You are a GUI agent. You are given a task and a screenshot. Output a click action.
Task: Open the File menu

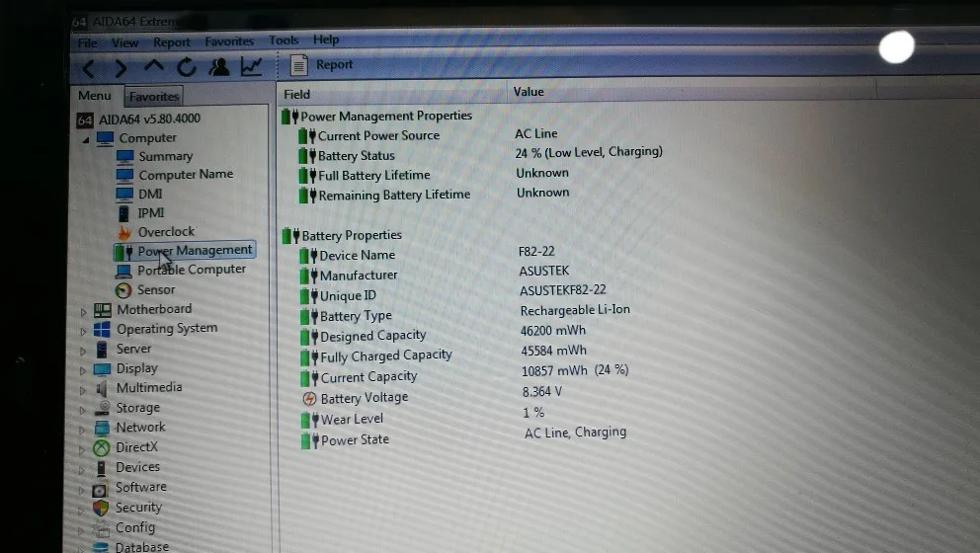pos(88,42)
